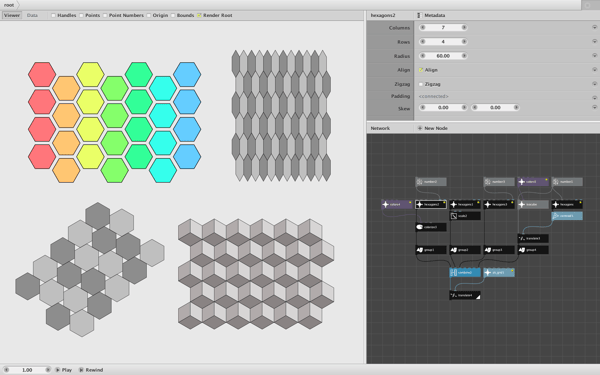
Task: Switch to the Data tab
Action: click(32, 15)
